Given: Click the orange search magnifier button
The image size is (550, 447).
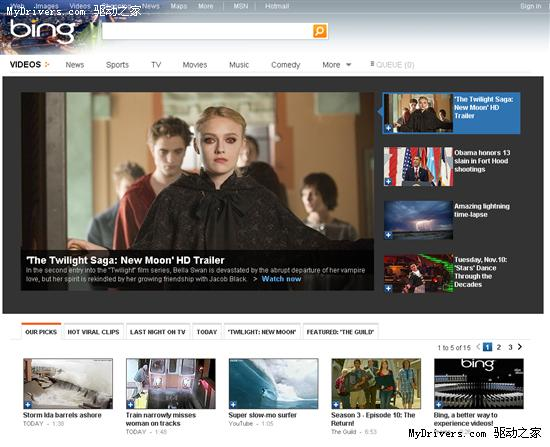Looking at the screenshot, I should [x=320, y=31].
